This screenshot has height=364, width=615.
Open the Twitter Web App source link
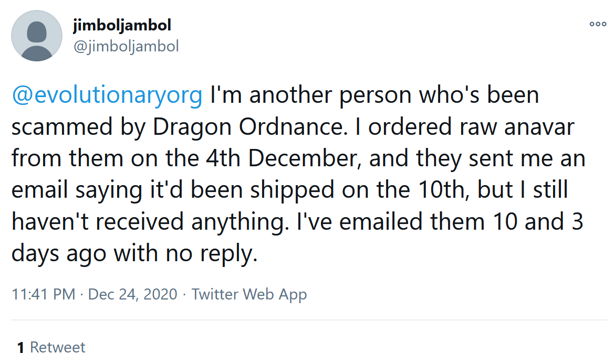click(249, 294)
